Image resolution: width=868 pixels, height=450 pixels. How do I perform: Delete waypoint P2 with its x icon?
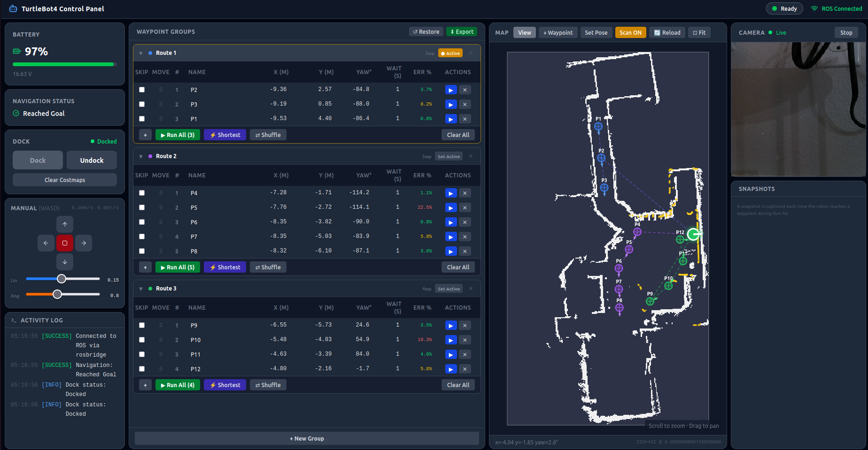tap(465, 90)
